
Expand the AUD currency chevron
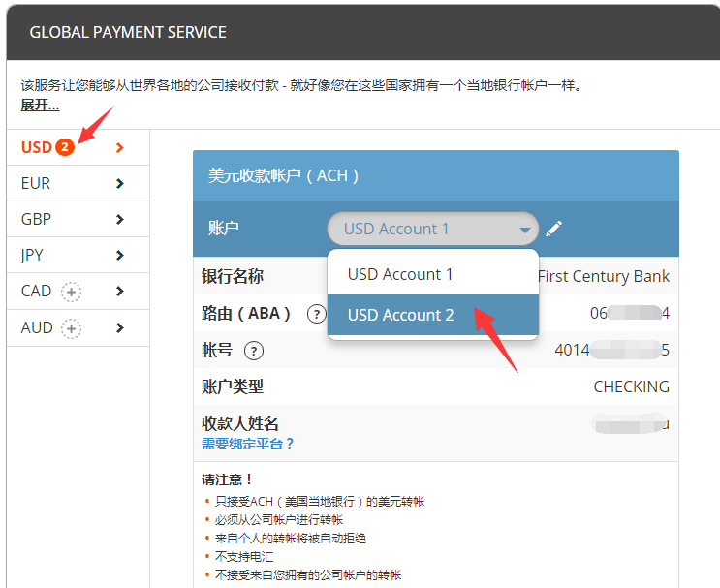pos(120,327)
